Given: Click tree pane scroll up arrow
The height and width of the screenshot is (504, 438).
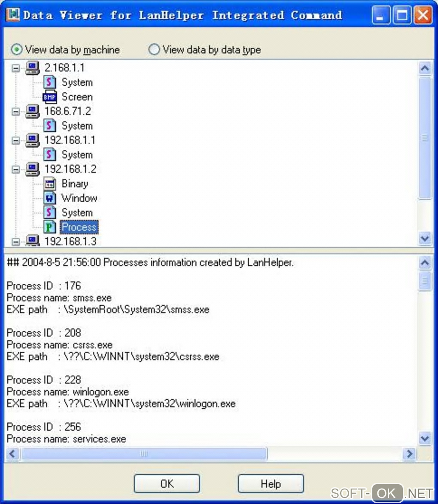Looking at the screenshot, I should 425,68.
